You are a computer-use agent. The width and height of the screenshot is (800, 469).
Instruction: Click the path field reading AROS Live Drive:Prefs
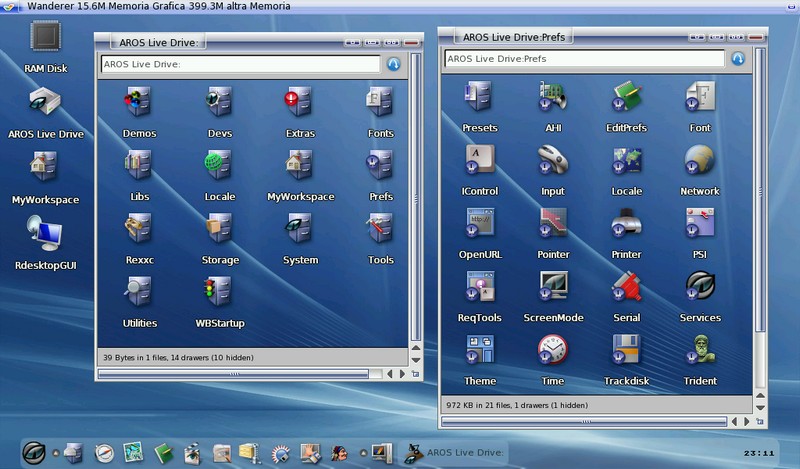point(585,59)
